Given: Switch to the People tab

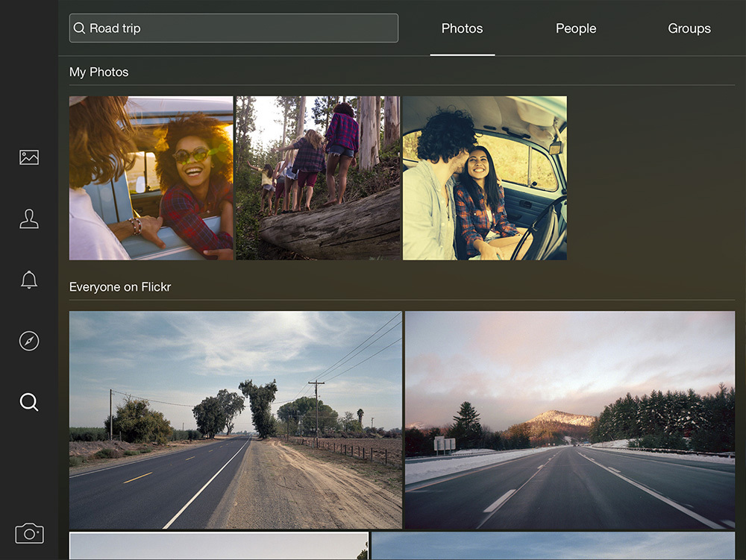Looking at the screenshot, I should click(576, 28).
